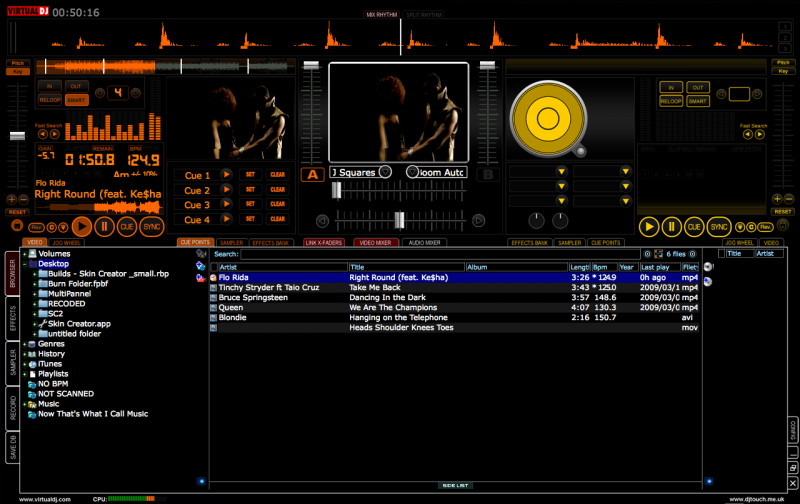The width and height of the screenshot is (800, 504).
Task: Open the video transition dropdown (Squares)
Action: click(x=386, y=172)
